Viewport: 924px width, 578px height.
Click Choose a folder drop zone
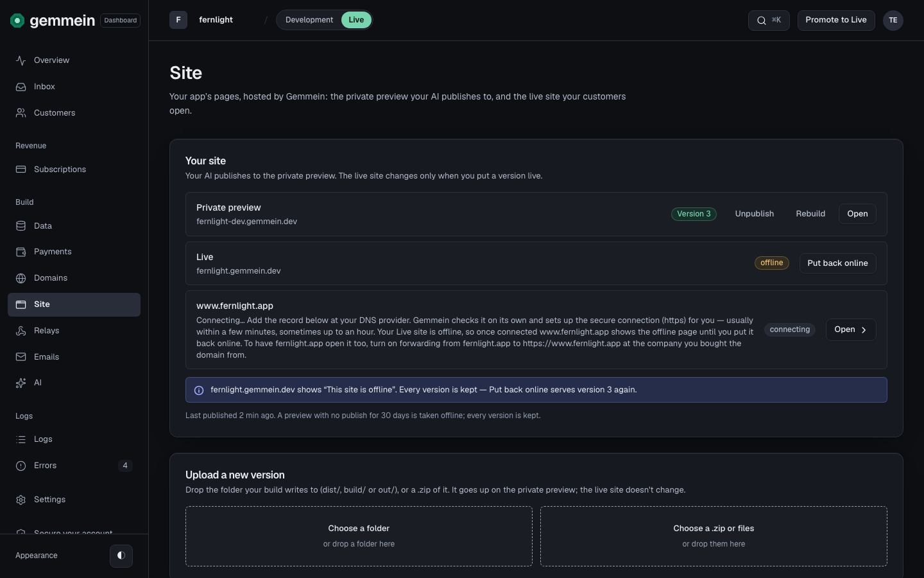pos(359,536)
